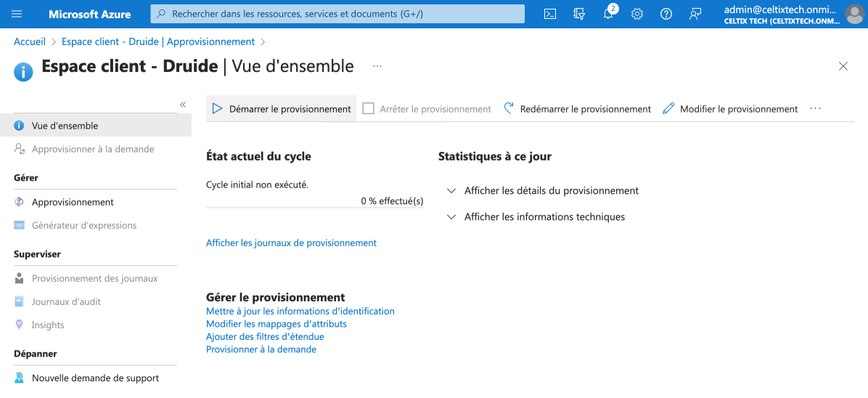The image size is (868, 398).
Task: Click Démarrer le provisionnement
Action: pos(281,109)
